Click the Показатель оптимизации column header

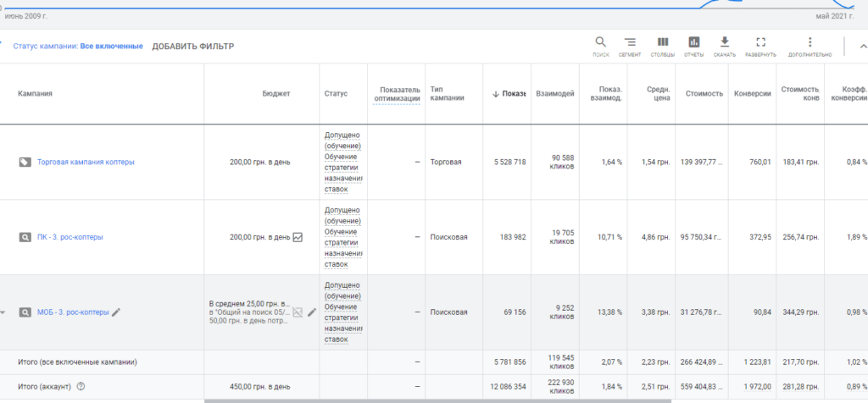click(x=396, y=93)
